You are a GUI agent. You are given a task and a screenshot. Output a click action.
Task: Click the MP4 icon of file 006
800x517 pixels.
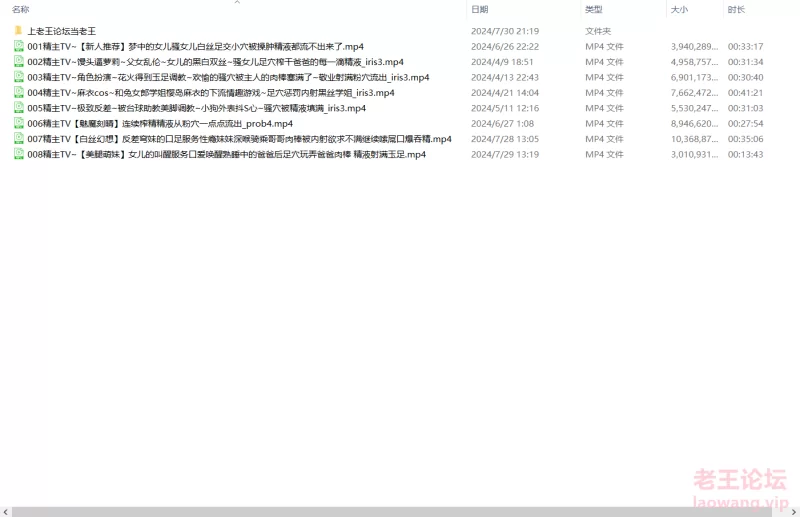point(18,123)
